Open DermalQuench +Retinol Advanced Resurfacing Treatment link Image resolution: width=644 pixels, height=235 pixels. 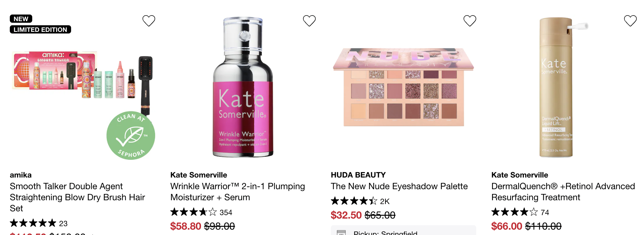click(563, 192)
